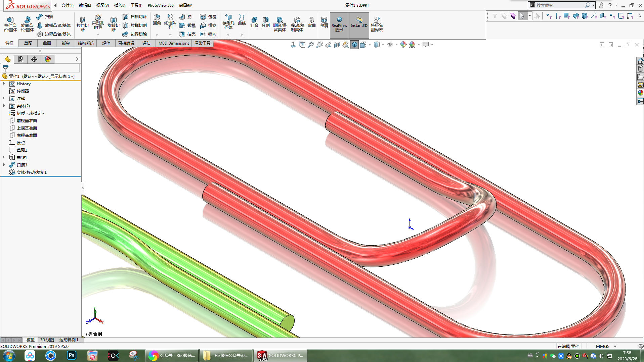Open the PhotoView 360 menu
Screen dimensions: 644x362
click(161, 5)
